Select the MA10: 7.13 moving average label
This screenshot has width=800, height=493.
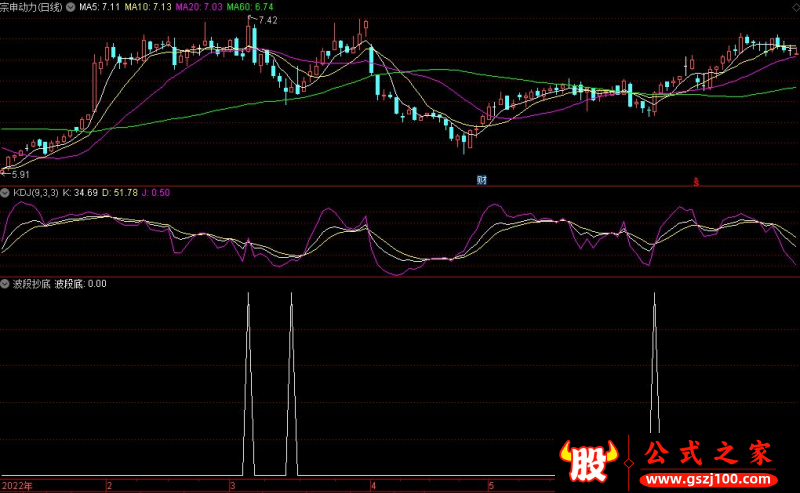(x=147, y=7)
